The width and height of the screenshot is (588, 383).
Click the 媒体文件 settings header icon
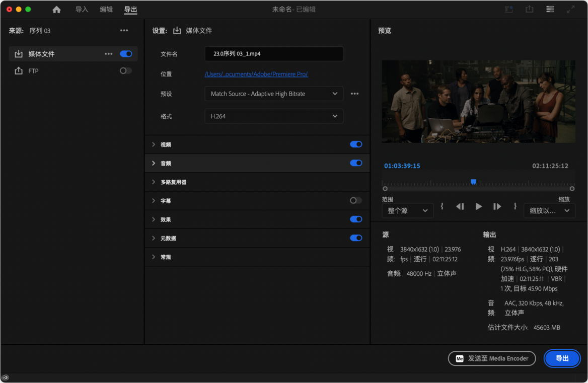(177, 30)
